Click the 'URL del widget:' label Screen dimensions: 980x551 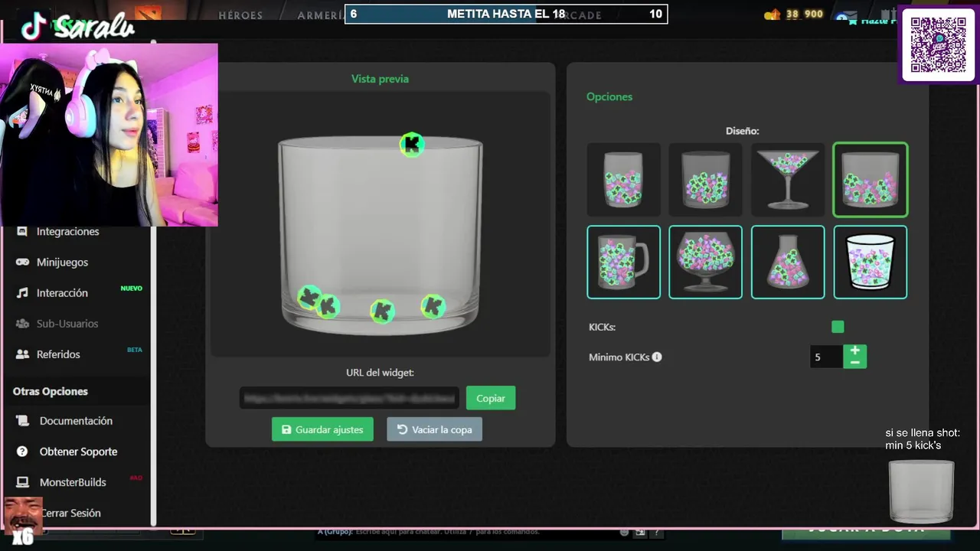click(x=380, y=373)
